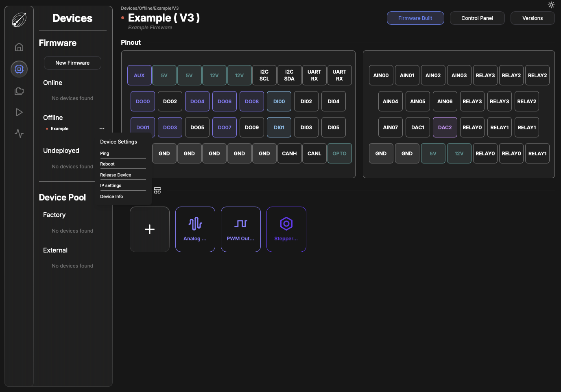Toggle the AUX pin

139,76
